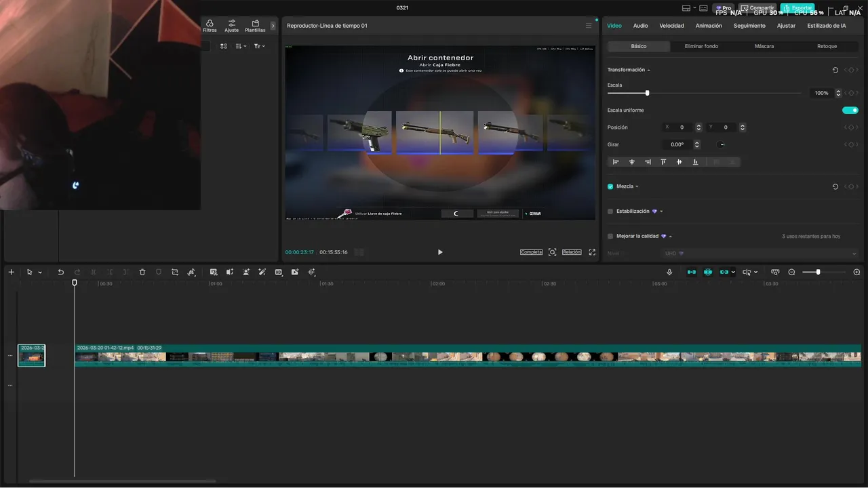Image resolution: width=868 pixels, height=488 pixels.
Task: Switch to the Ajustar tab
Action: 786,26
